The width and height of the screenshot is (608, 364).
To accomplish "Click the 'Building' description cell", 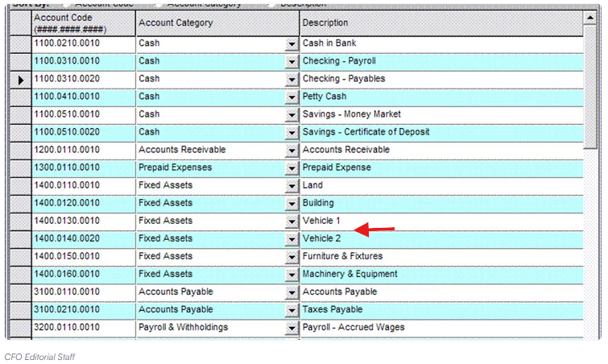I will tap(441, 204).
